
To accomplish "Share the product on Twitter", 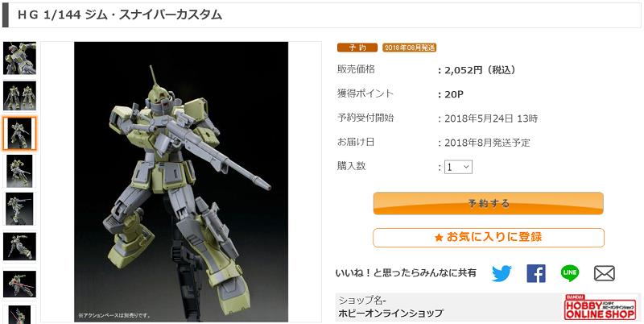I will (502, 273).
